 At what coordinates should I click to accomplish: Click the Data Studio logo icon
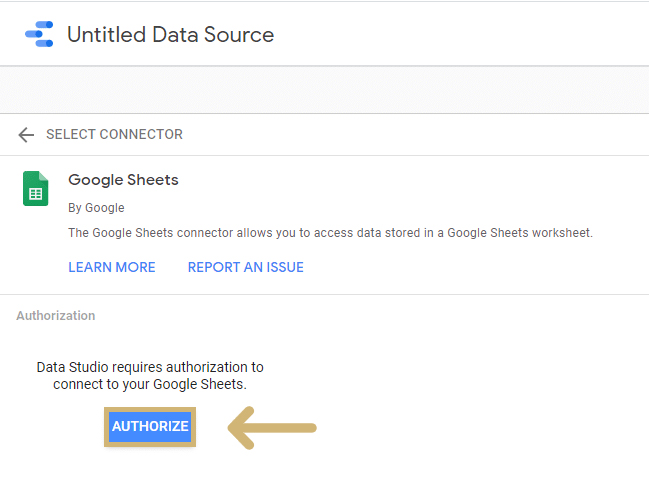[39, 34]
